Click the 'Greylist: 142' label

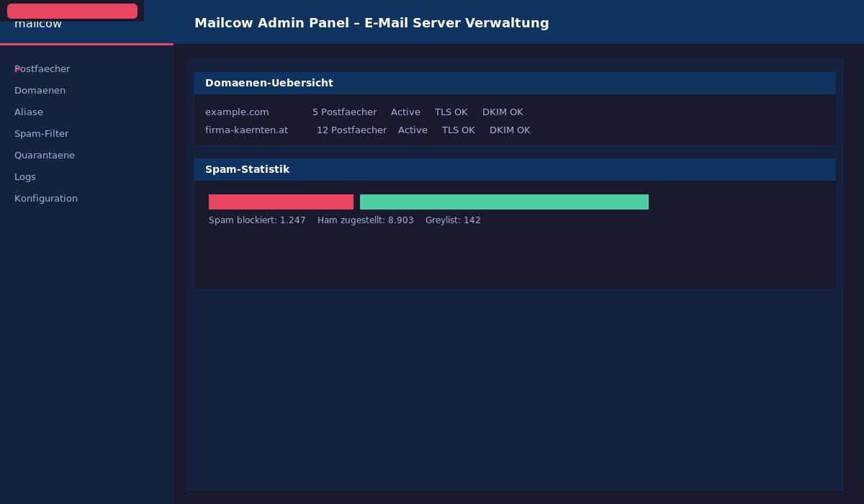453,220
